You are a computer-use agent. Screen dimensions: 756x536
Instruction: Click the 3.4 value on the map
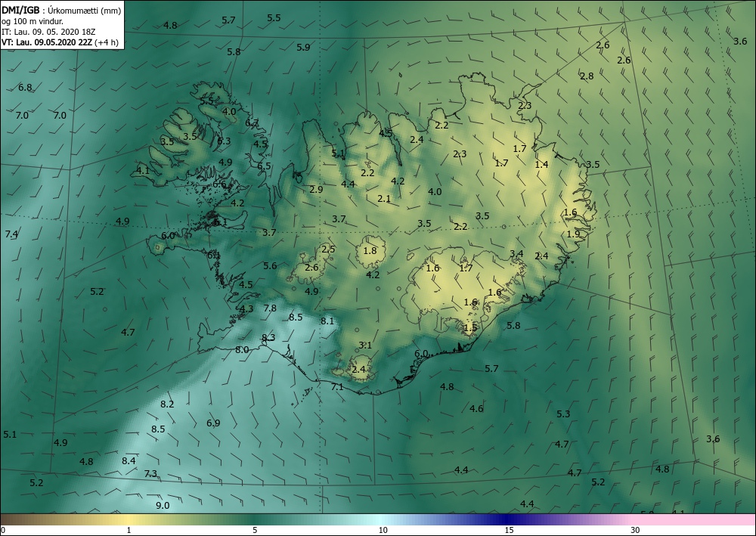pyautogui.click(x=516, y=254)
